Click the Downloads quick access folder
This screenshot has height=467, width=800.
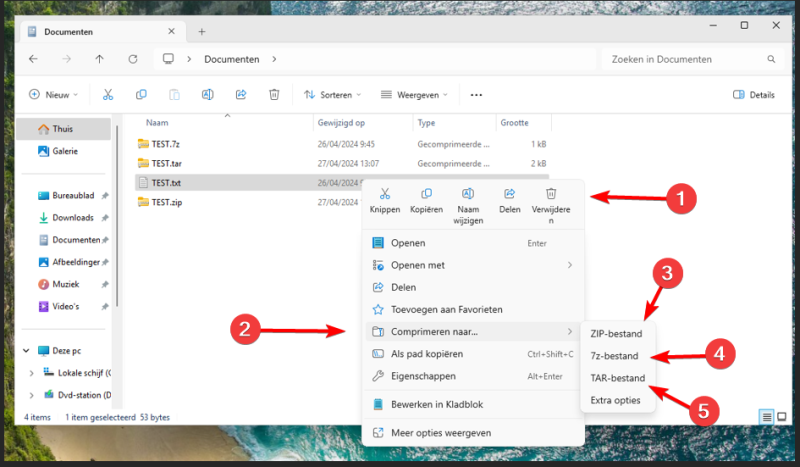[x=72, y=217]
